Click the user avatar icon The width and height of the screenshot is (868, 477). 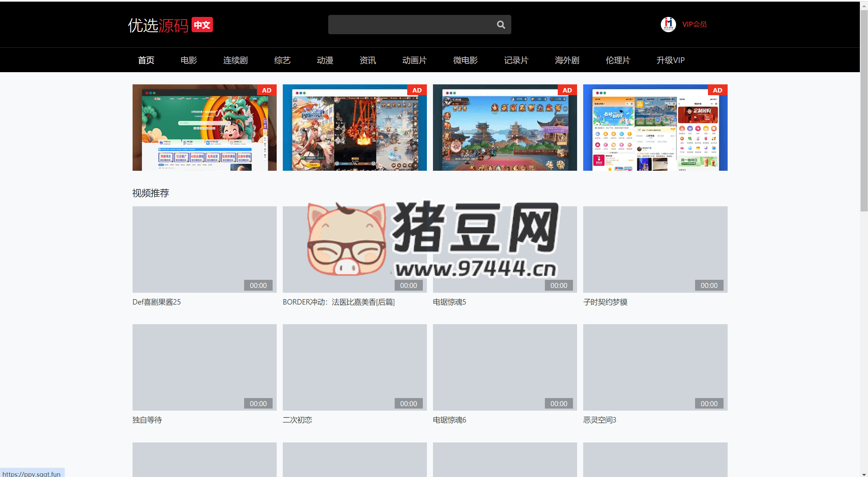(x=668, y=24)
